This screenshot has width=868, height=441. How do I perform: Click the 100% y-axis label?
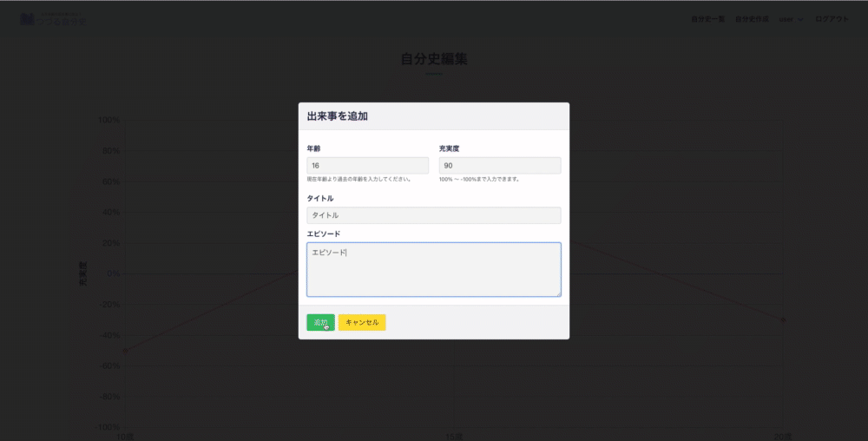coord(108,120)
